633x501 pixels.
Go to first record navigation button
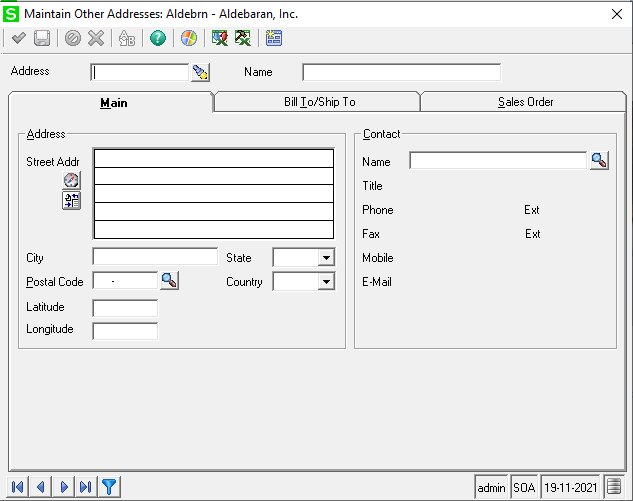pyautogui.click(x=18, y=487)
